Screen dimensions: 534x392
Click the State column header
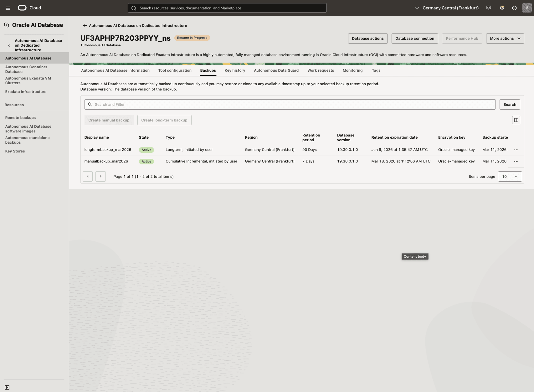coord(144,137)
